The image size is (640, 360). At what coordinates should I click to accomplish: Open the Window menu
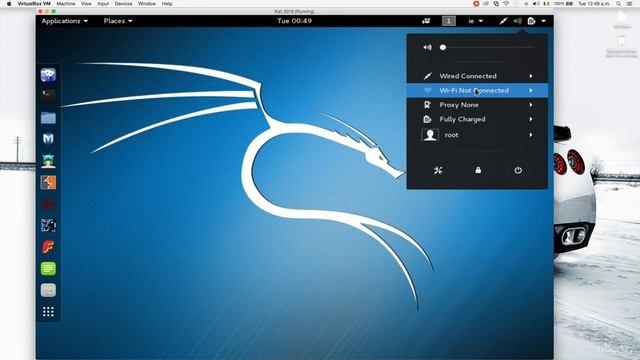(x=147, y=4)
